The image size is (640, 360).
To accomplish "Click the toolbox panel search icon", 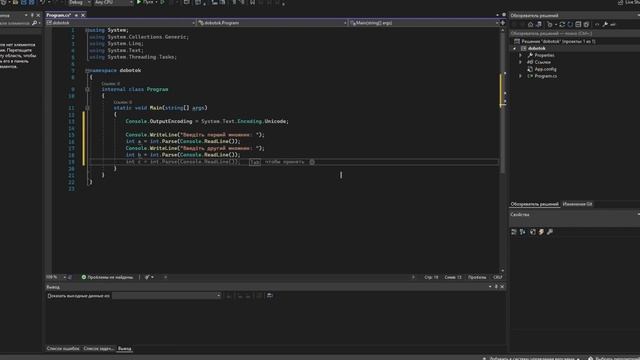I will click(x=34, y=23).
